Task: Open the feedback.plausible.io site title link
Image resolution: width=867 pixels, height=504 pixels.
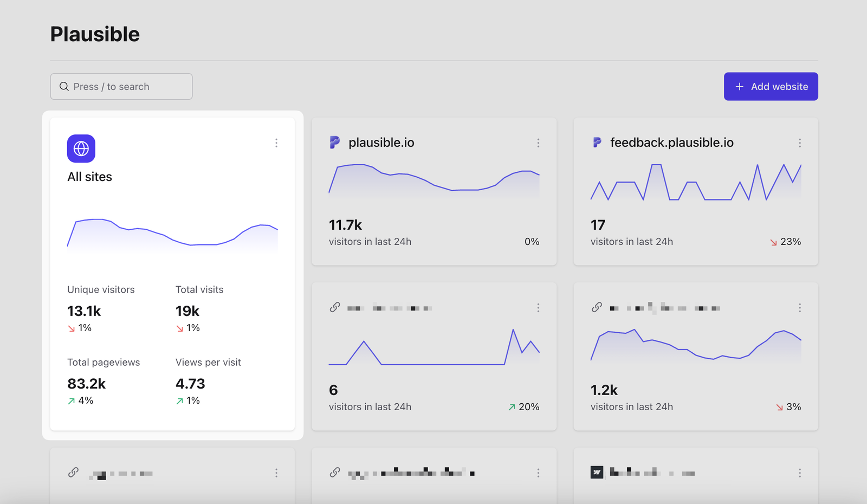Action: (671, 143)
